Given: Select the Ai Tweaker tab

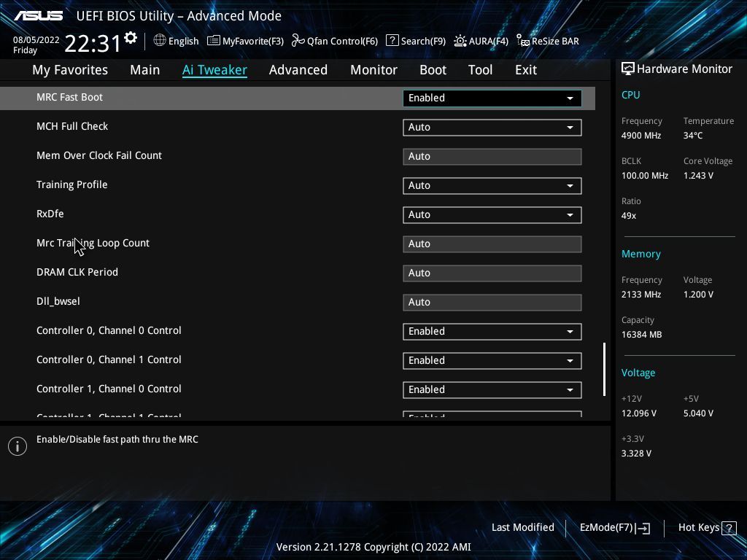Looking at the screenshot, I should (x=214, y=70).
